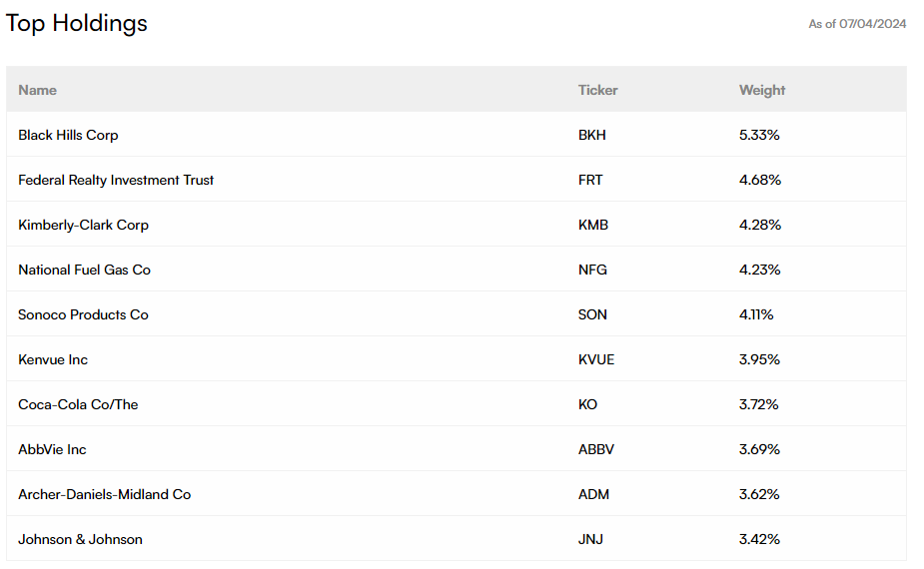Screen dimensions: 924x569
Task: Click the 4.68% weight value
Action: point(759,180)
